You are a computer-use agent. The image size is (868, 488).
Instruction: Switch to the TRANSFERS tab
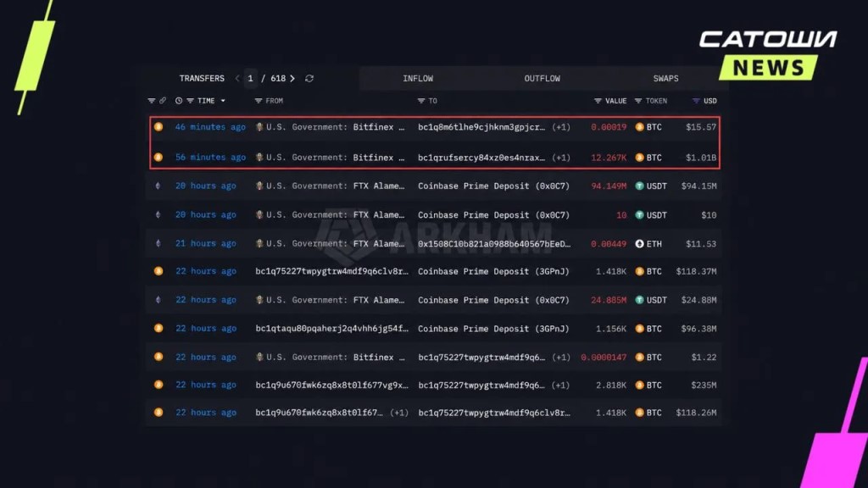click(202, 79)
